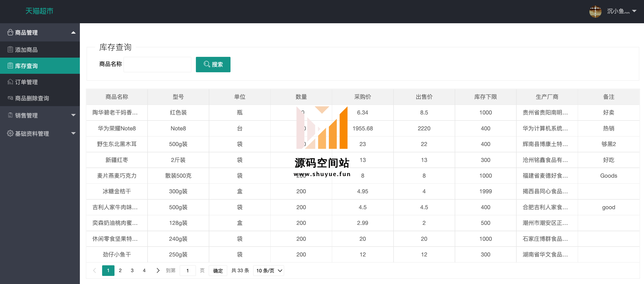Go to next page arrow
Screen dimensions: 644x284
158,270
